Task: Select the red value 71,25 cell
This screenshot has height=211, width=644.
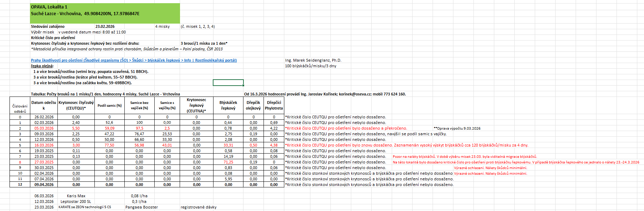Action: pyautogui.click(x=228, y=162)
